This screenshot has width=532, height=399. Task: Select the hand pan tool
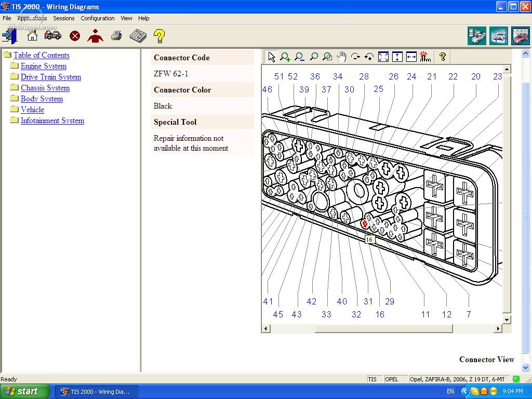pyautogui.click(x=341, y=57)
